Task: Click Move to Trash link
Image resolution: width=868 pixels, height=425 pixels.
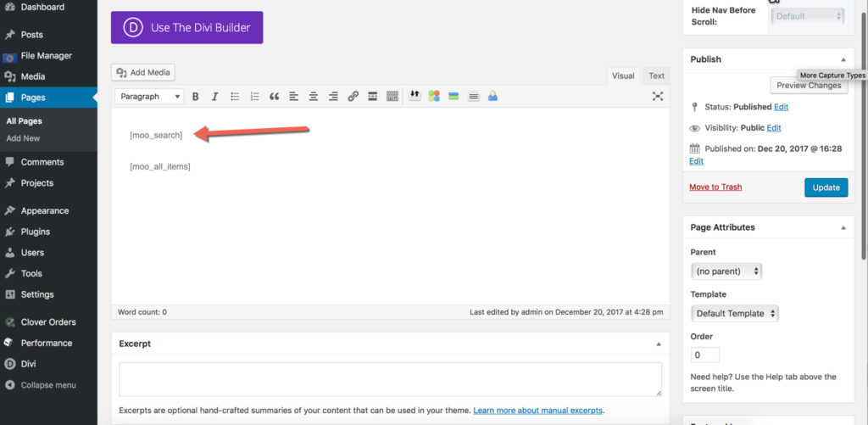Action: tap(715, 187)
